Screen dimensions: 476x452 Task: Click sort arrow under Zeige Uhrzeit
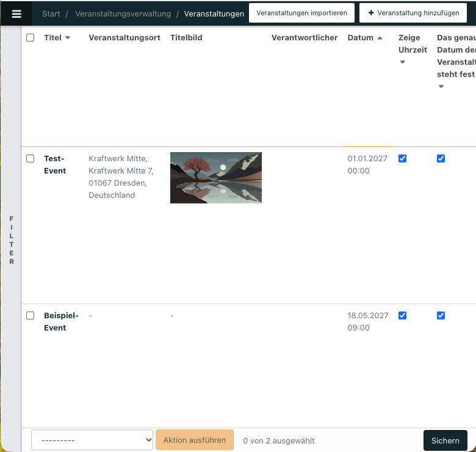(403, 62)
